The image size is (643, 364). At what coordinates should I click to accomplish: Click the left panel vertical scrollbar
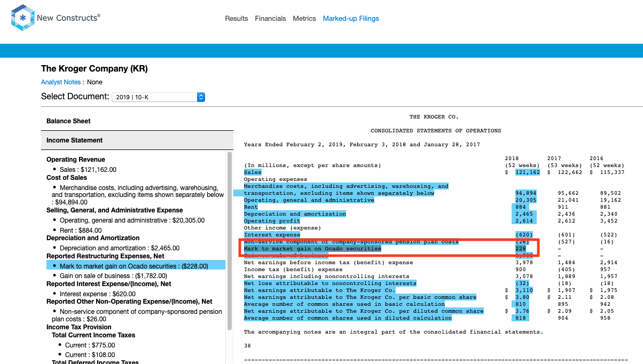pyautogui.click(x=230, y=240)
